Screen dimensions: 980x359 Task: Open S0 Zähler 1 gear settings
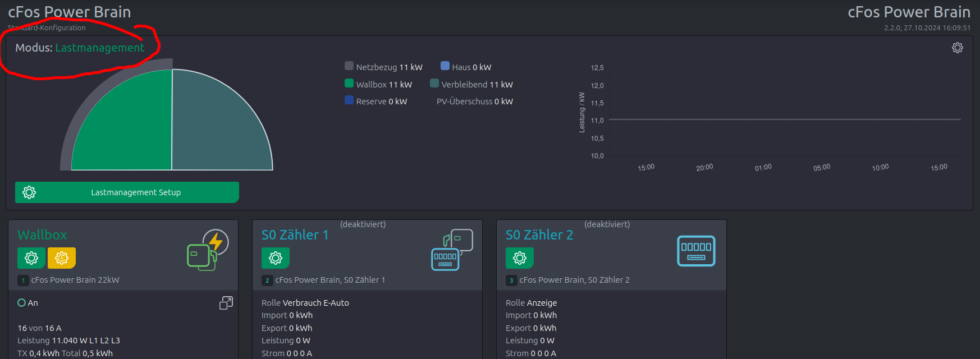coord(276,258)
